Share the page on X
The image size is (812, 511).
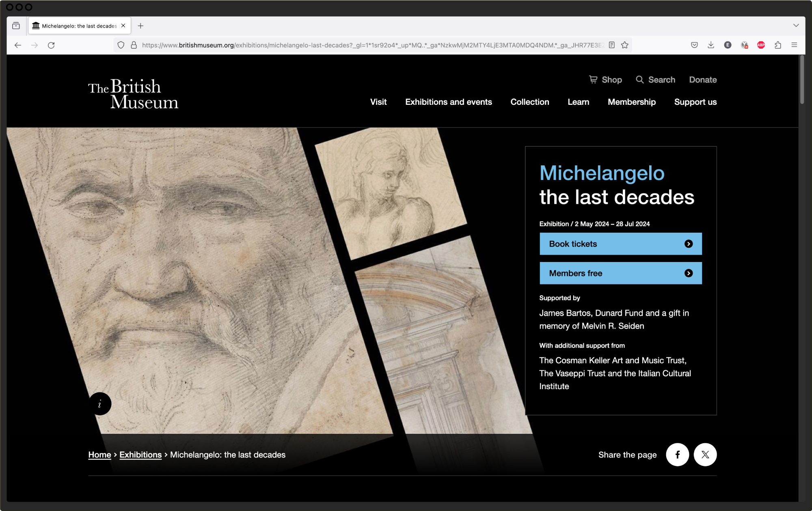point(705,455)
